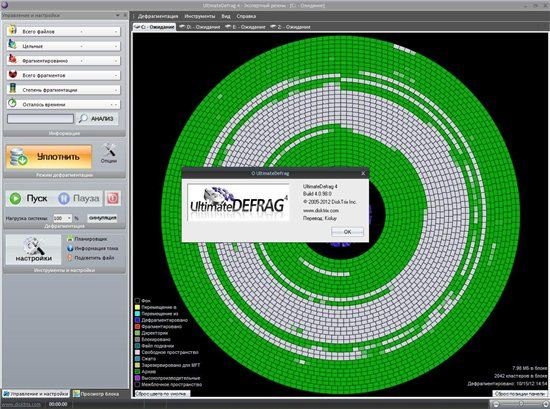Start defrag with the Пуск button

(x=29, y=199)
